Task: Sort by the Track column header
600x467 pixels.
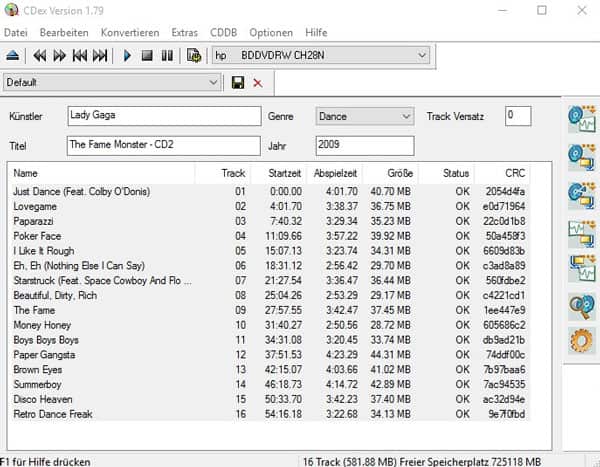Action: point(223,173)
